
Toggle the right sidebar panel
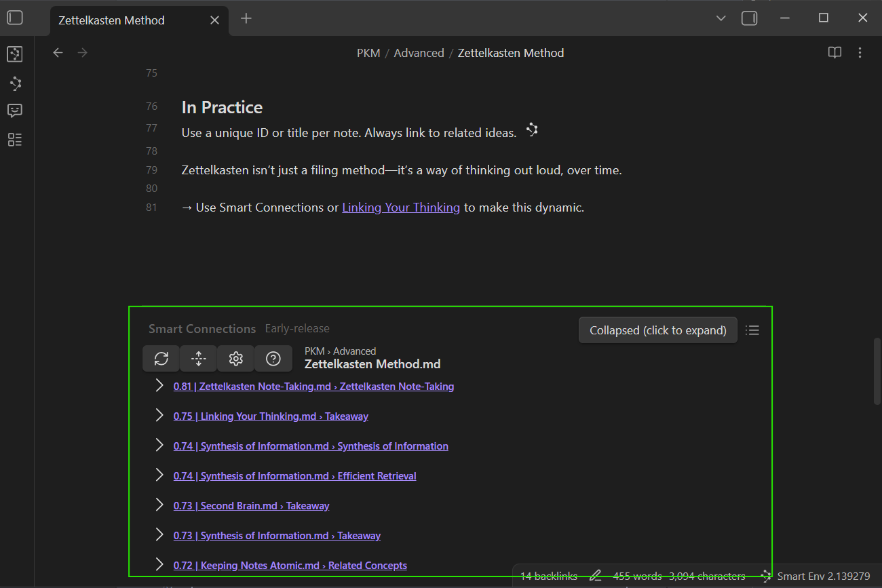click(749, 18)
